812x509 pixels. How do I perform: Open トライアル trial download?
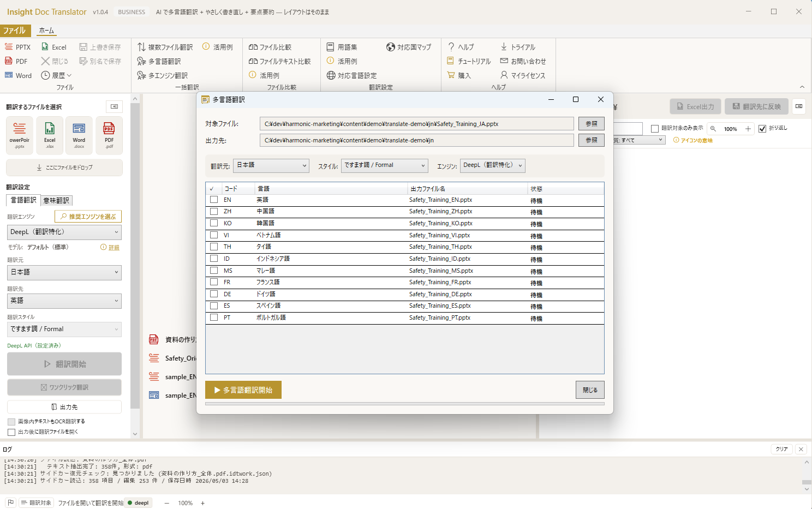coord(518,47)
